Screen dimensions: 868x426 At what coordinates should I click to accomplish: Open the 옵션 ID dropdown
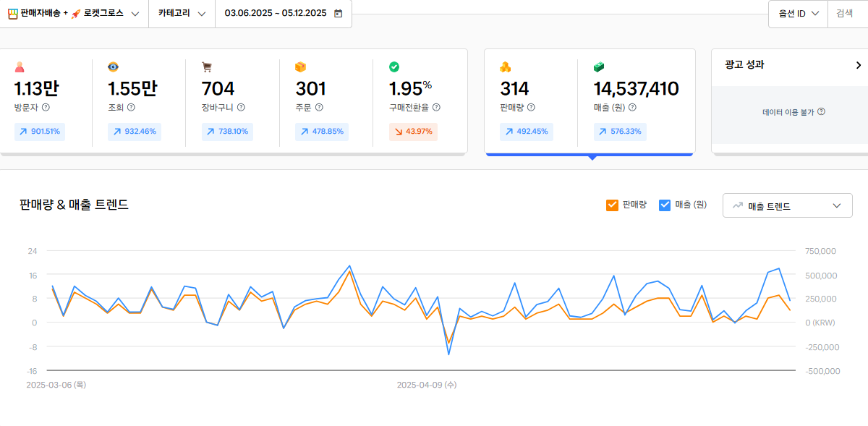tap(798, 14)
